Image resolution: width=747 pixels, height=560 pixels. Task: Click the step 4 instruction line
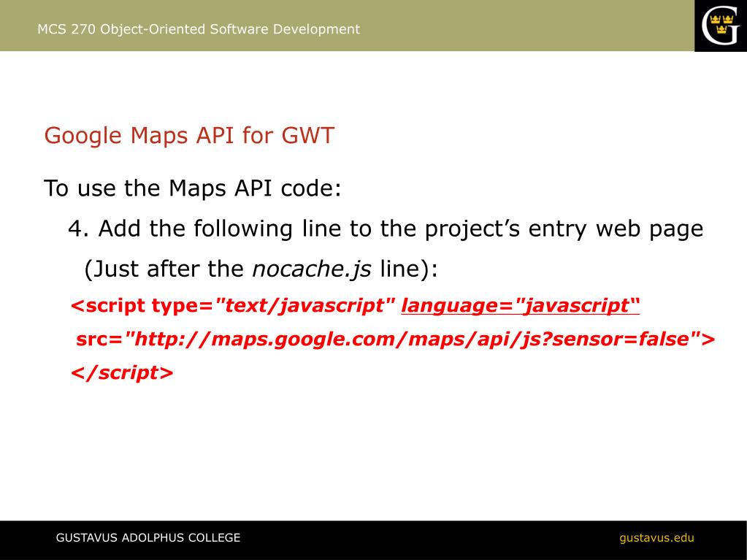pos(386,229)
